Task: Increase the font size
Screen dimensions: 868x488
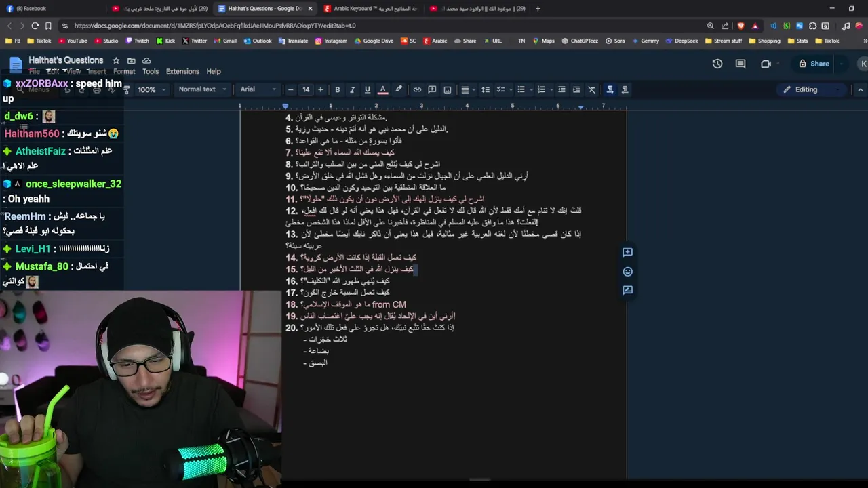Action: tap(320, 89)
